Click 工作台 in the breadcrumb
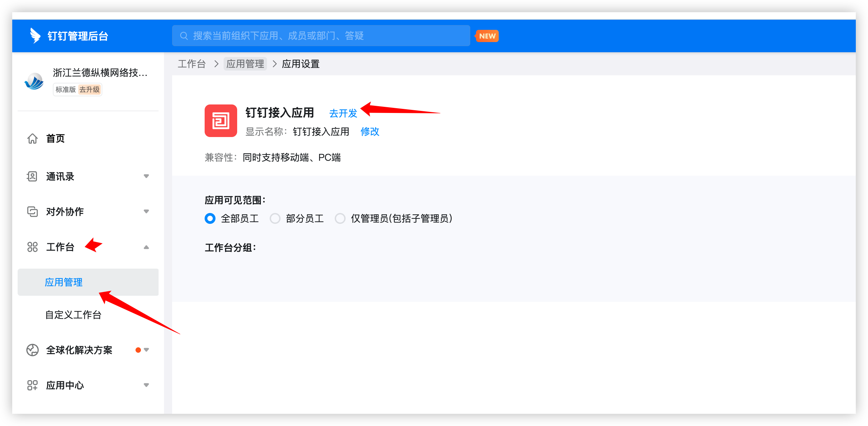 tap(192, 64)
